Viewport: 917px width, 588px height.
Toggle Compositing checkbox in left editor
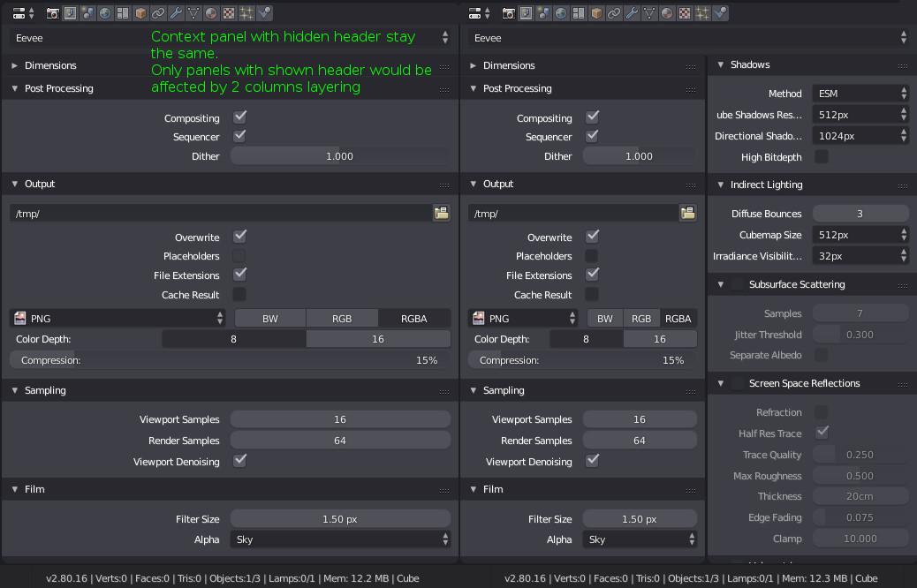pyautogui.click(x=239, y=117)
